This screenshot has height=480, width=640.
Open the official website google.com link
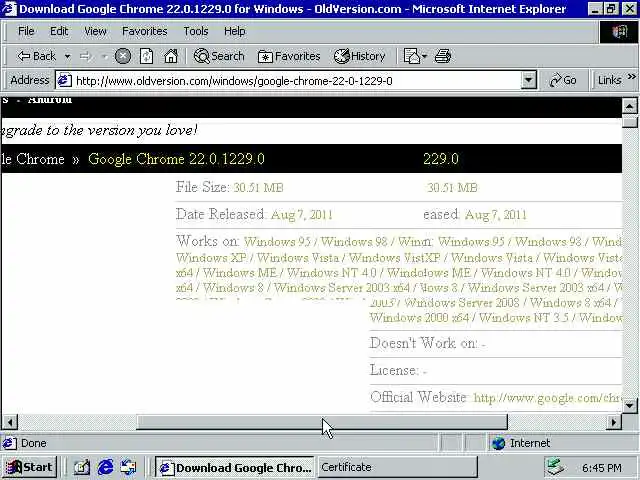pyautogui.click(x=548, y=398)
